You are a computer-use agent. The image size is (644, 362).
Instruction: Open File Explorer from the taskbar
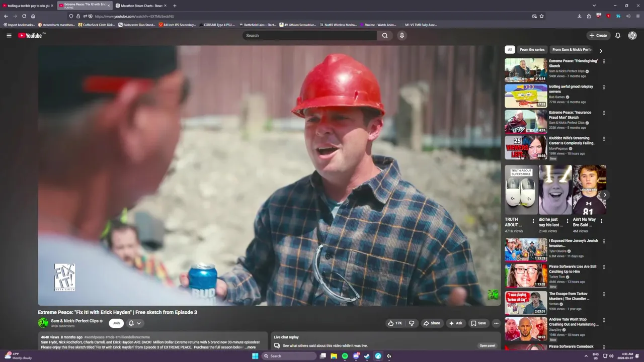point(334,356)
